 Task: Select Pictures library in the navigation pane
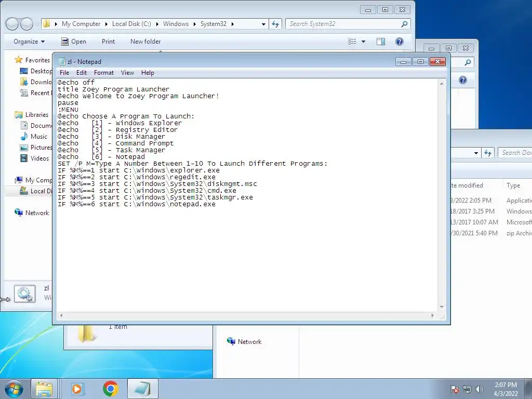(x=36, y=147)
